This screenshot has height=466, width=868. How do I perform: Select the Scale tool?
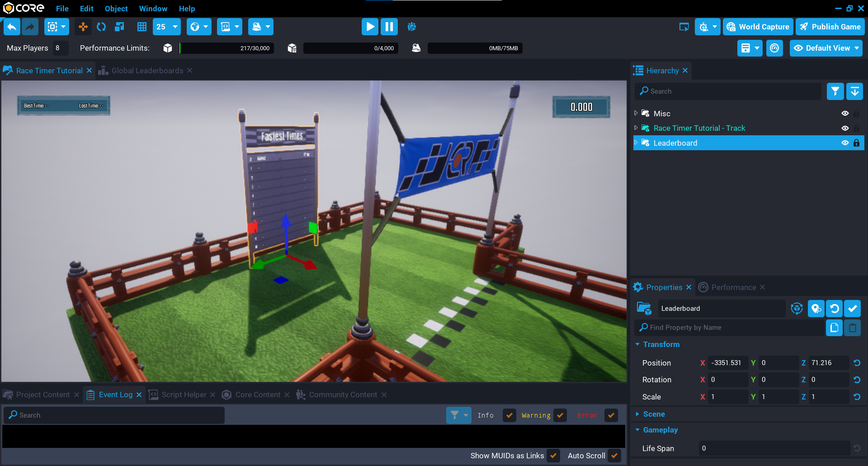[119, 27]
